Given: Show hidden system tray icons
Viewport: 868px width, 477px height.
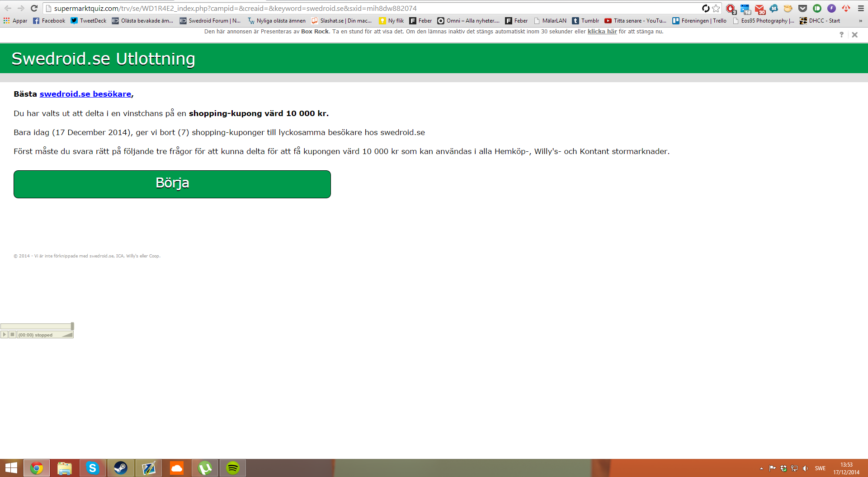Looking at the screenshot, I should coord(761,468).
